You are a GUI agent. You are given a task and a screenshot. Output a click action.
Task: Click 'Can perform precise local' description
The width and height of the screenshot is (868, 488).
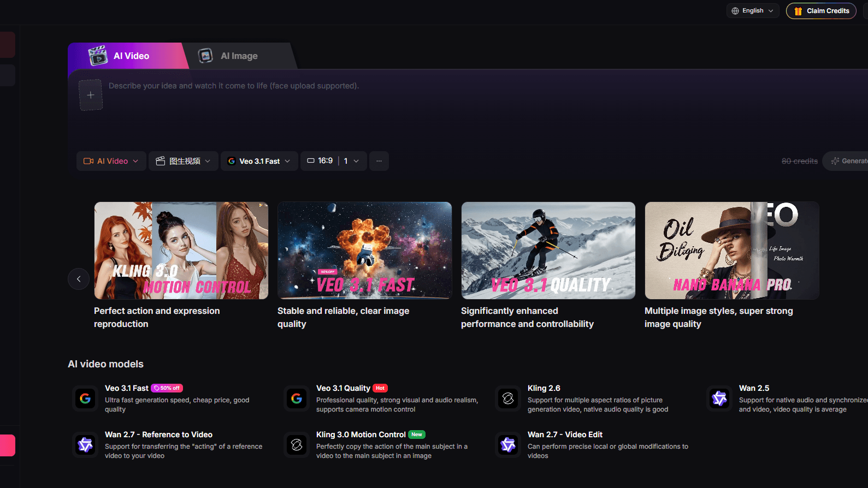pos(608,451)
